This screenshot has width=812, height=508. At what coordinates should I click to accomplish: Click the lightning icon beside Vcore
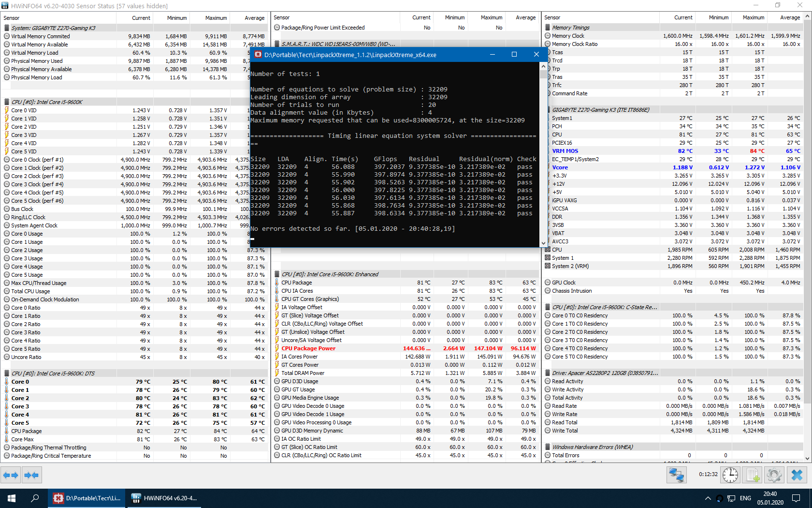[548, 167]
